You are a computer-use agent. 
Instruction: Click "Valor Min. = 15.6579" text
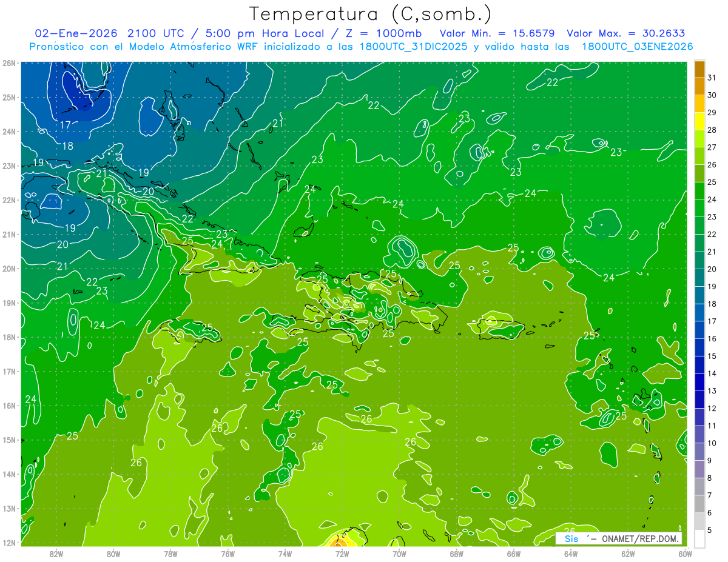(497, 33)
